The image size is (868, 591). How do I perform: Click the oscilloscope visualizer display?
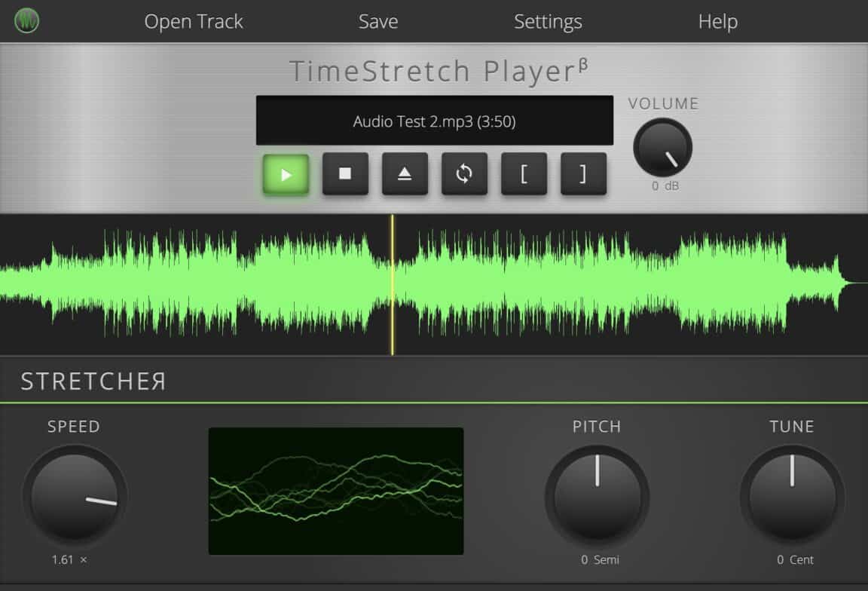click(336, 490)
